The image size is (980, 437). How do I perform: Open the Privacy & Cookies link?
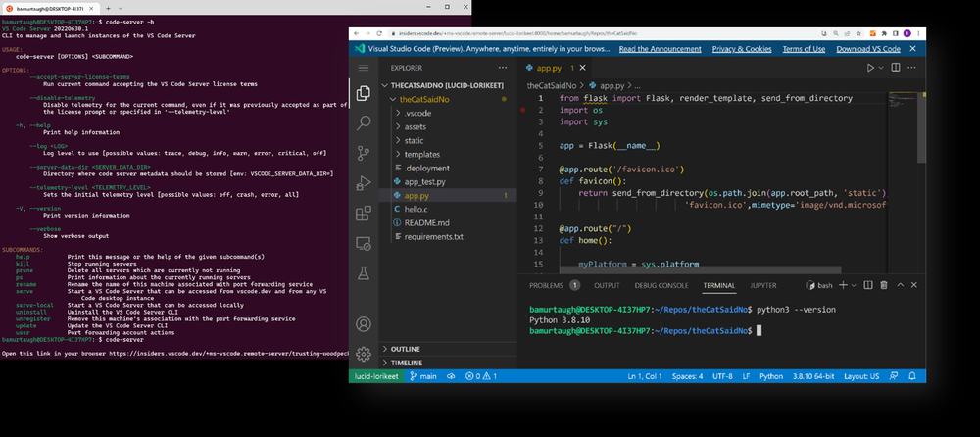[742, 49]
